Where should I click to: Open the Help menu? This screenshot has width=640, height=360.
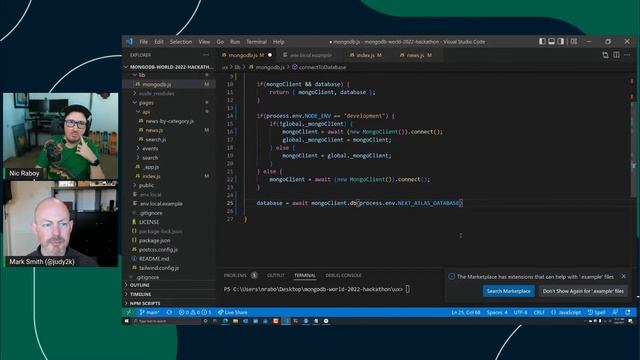click(x=278, y=42)
